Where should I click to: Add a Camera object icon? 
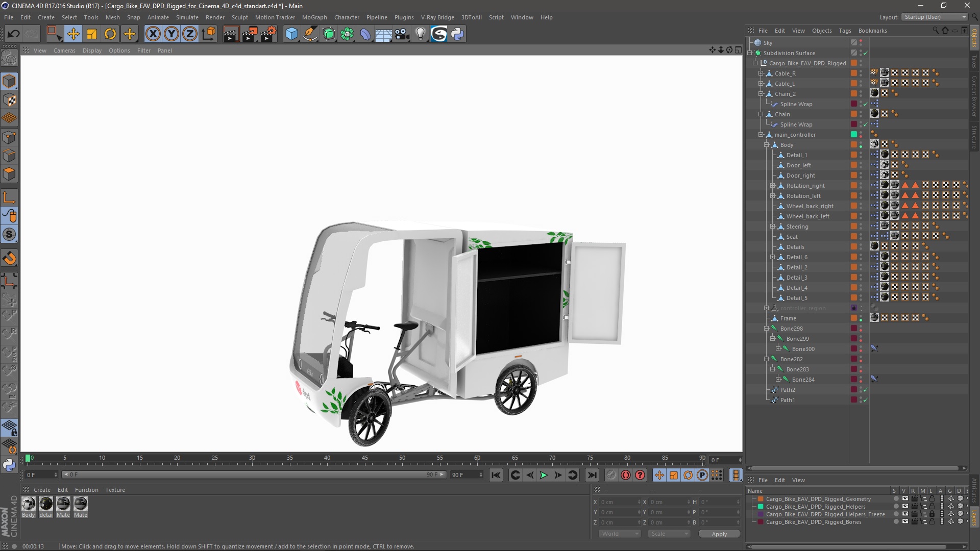(402, 34)
